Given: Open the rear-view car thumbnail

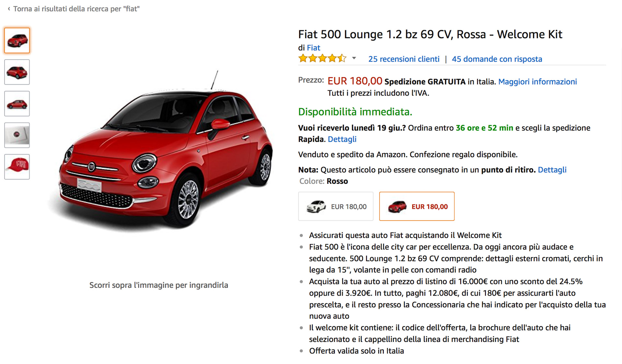Looking at the screenshot, I should 17,72.
